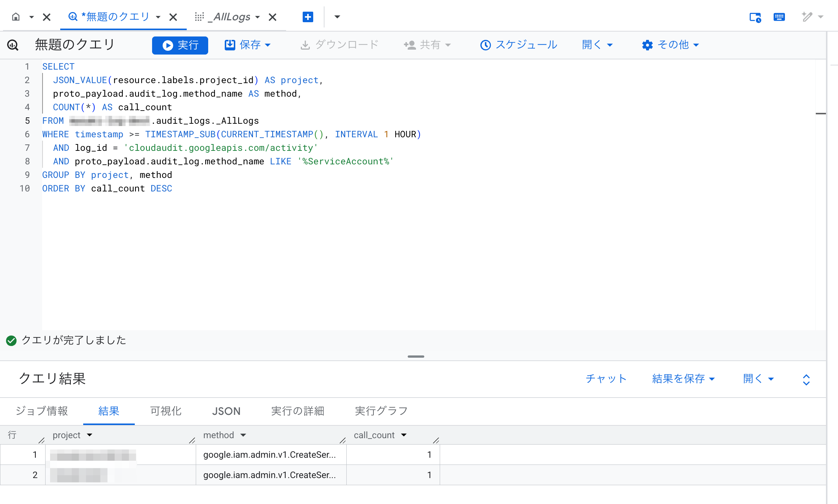Select the 結果 tab
Image resolution: width=838 pixels, height=504 pixels.
point(109,411)
